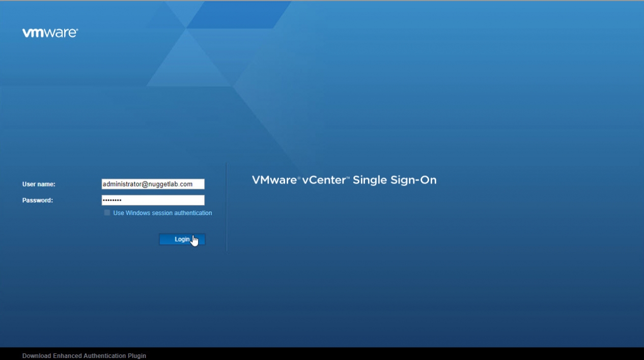Enable Use Windows session authentication checkbox
This screenshot has height=360, width=644.
tap(107, 213)
